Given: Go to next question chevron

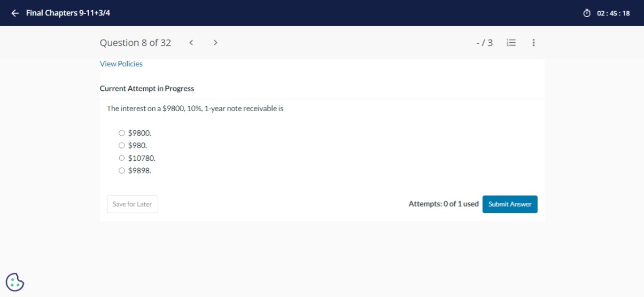Looking at the screenshot, I should (x=215, y=43).
